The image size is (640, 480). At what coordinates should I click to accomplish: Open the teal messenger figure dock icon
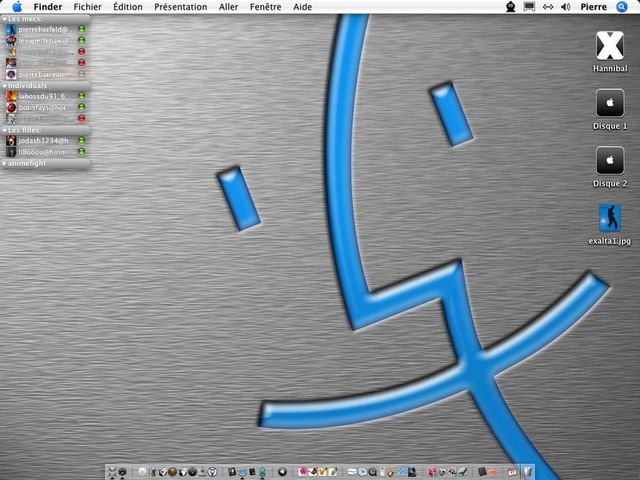tap(262, 472)
